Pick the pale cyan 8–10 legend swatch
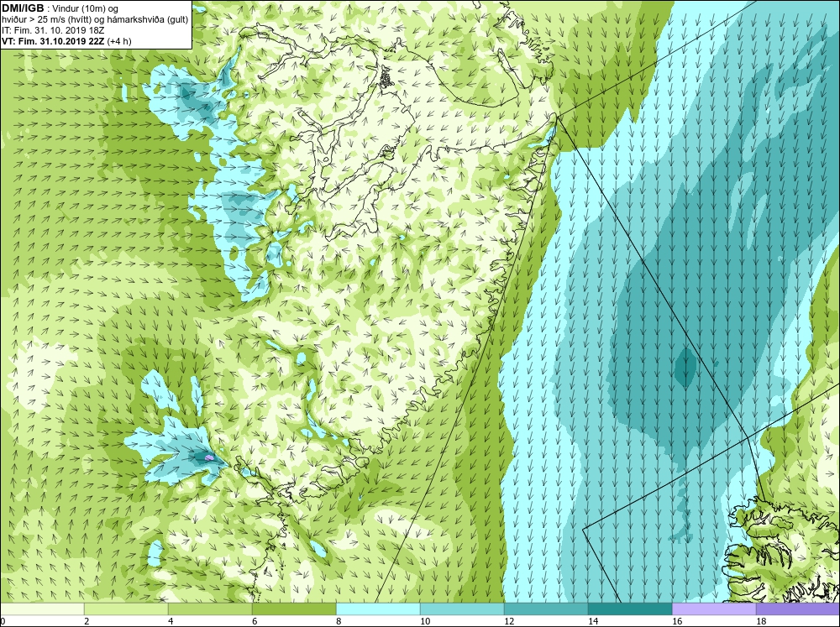The image size is (840, 627). tap(378, 609)
